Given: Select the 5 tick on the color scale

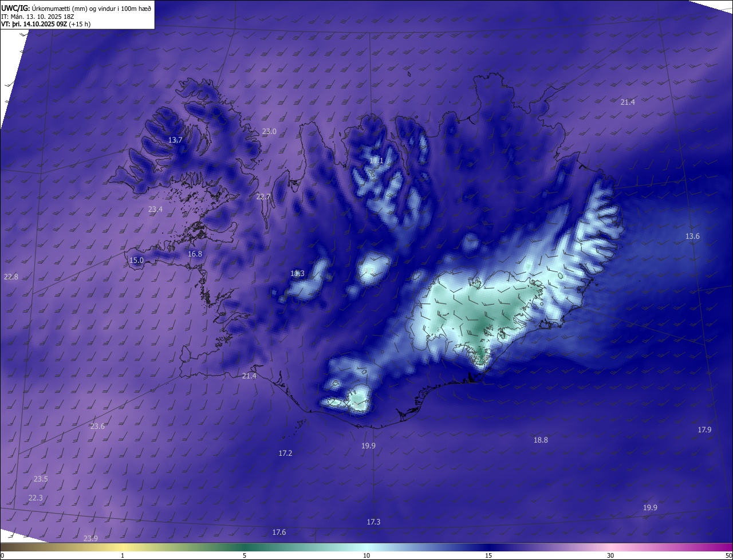Looking at the screenshot, I should click(245, 556).
